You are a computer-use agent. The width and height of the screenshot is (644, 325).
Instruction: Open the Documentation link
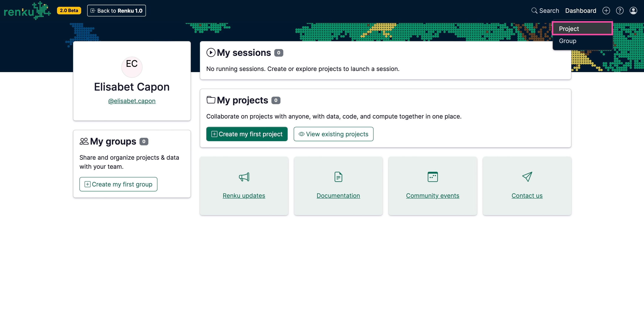[338, 196]
